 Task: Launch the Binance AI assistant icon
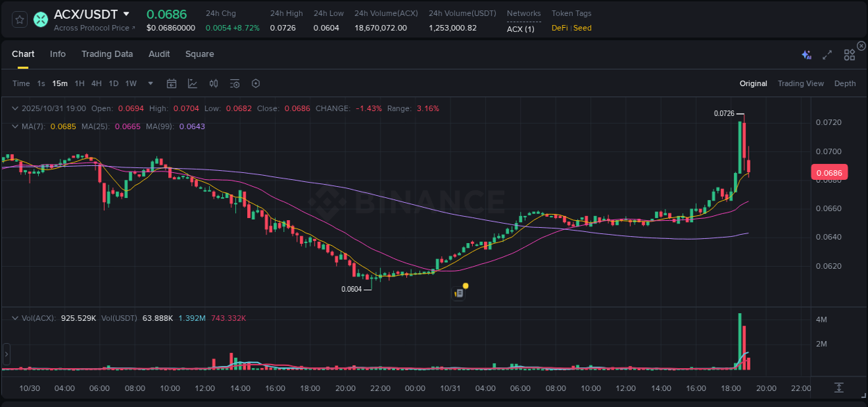pyautogui.click(x=806, y=53)
